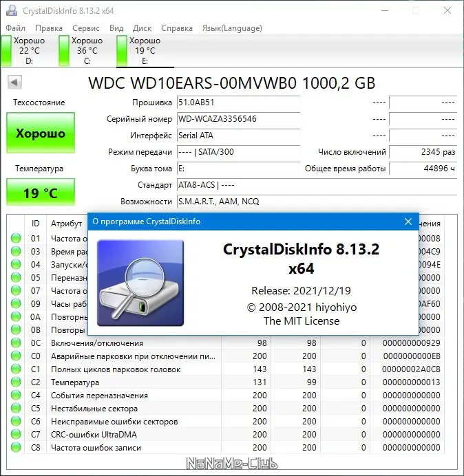This screenshot has height=476, width=464.
Task: Click the Прошивка field 51.0AB51
Action: (238, 102)
